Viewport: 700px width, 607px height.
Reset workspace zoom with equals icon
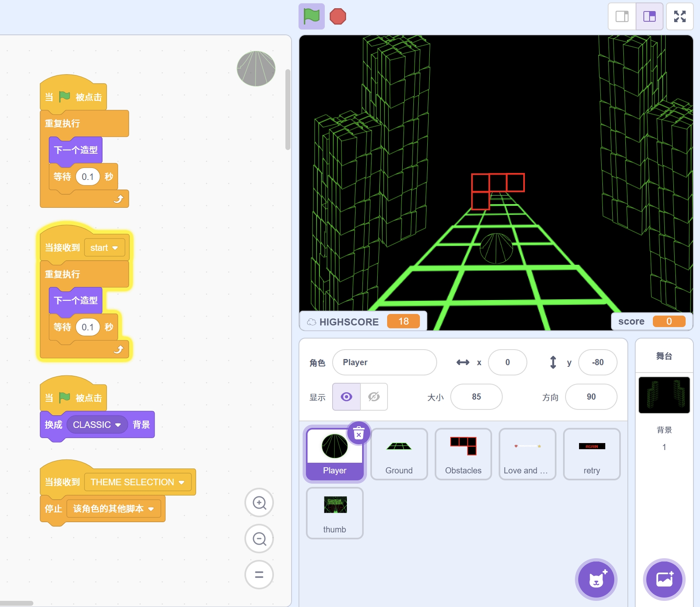[259, 575]
